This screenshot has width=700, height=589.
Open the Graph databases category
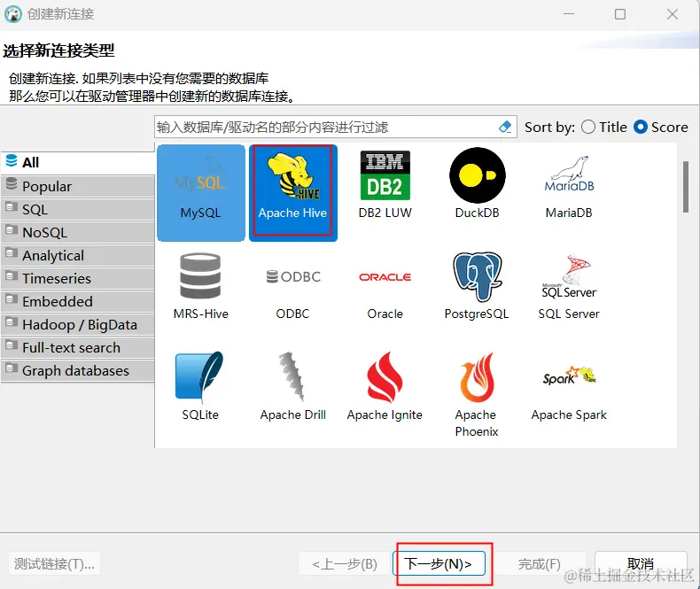(78, 371)
